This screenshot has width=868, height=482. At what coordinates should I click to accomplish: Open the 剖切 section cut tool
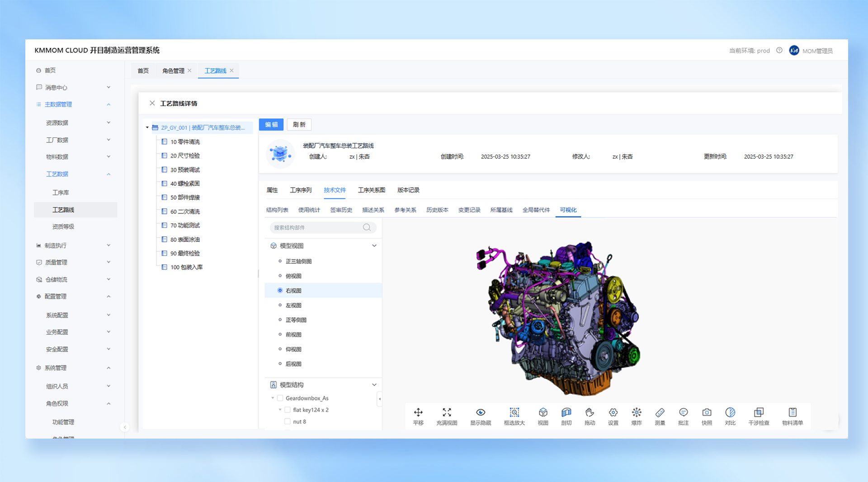coord(566,413)
